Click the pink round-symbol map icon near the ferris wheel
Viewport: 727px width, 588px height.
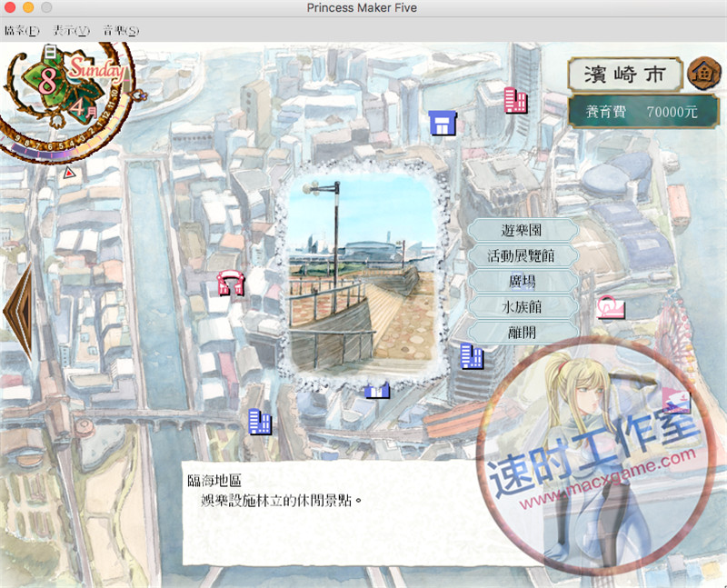(x=611, y=307)
